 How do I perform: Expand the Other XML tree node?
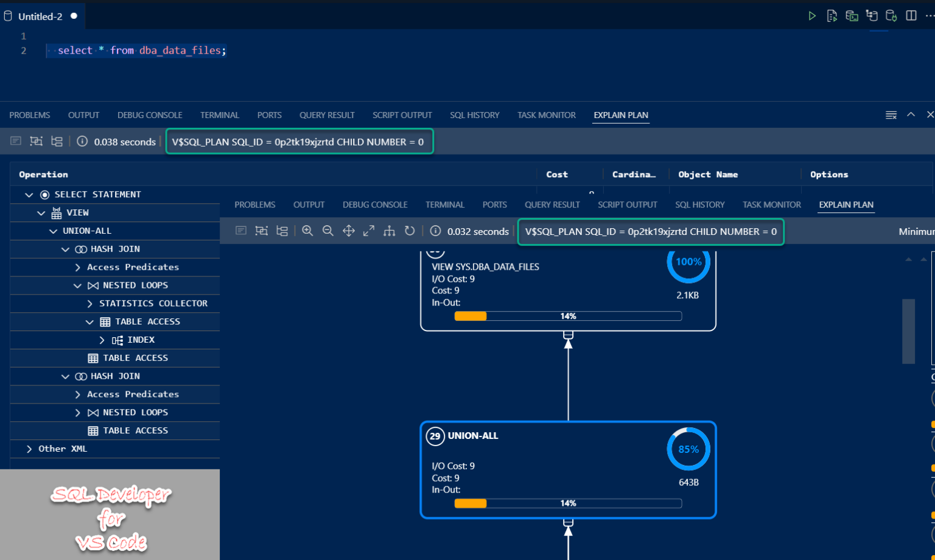point(29,449)
